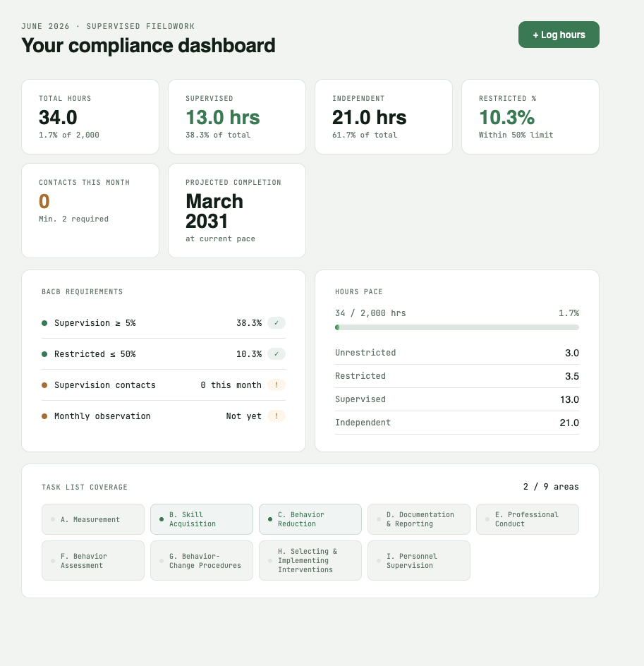
Task: Click the BACB Requirements heading
Action: click(83, 292)
